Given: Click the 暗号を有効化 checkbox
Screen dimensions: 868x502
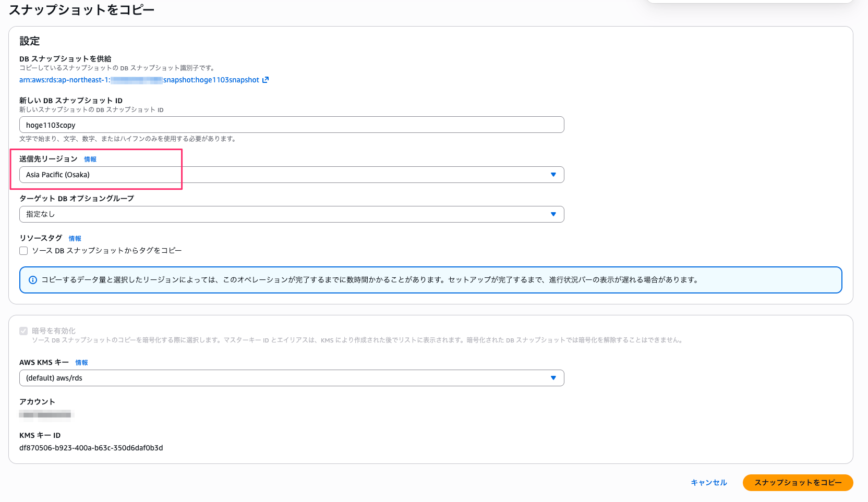Looking at the screenshot, I should (23, 331).
